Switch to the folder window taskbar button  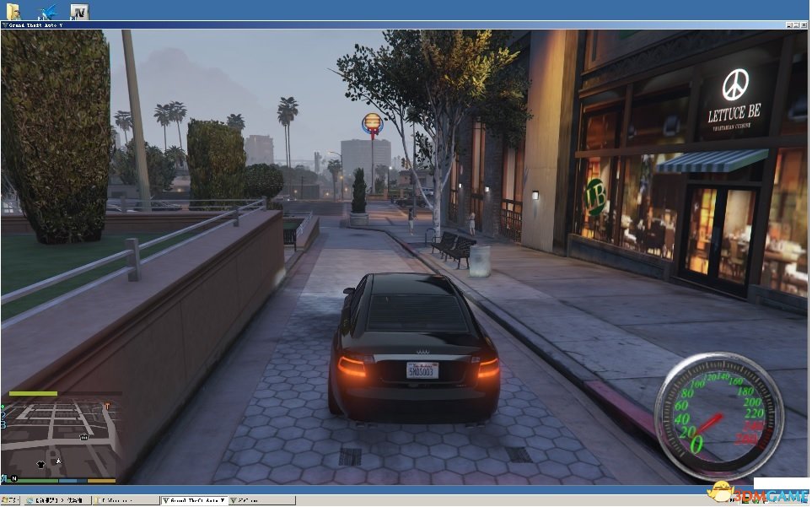[x=124, y=500]
